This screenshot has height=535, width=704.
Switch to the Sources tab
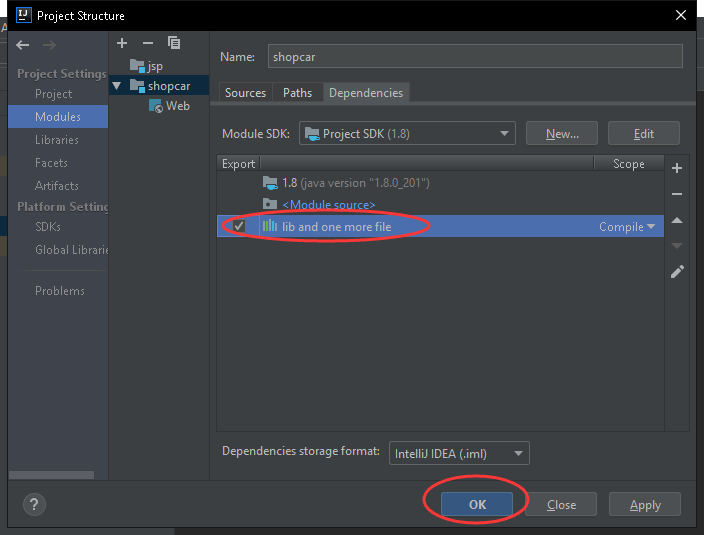pos(245,93)
